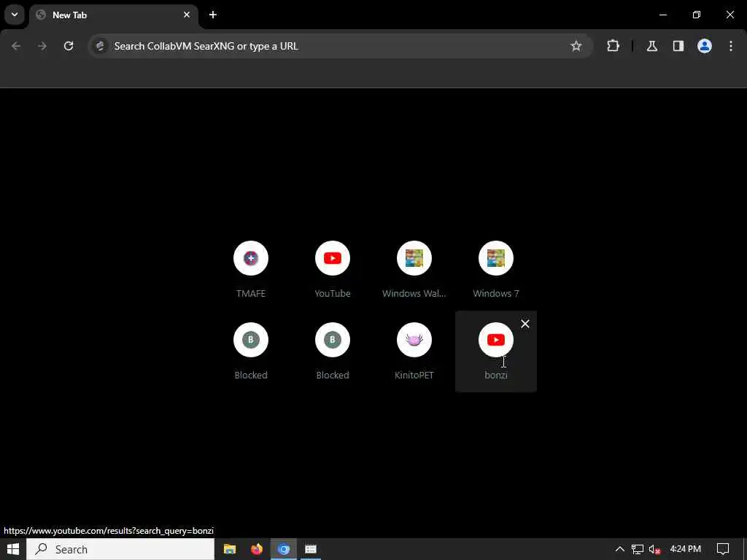
Task: Open the tab search dropdown arrow
Action: (x=15, y=15)
